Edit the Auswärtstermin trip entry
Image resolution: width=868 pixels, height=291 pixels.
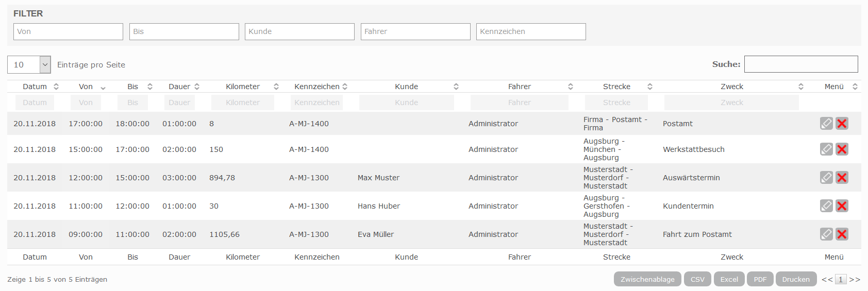826,178
